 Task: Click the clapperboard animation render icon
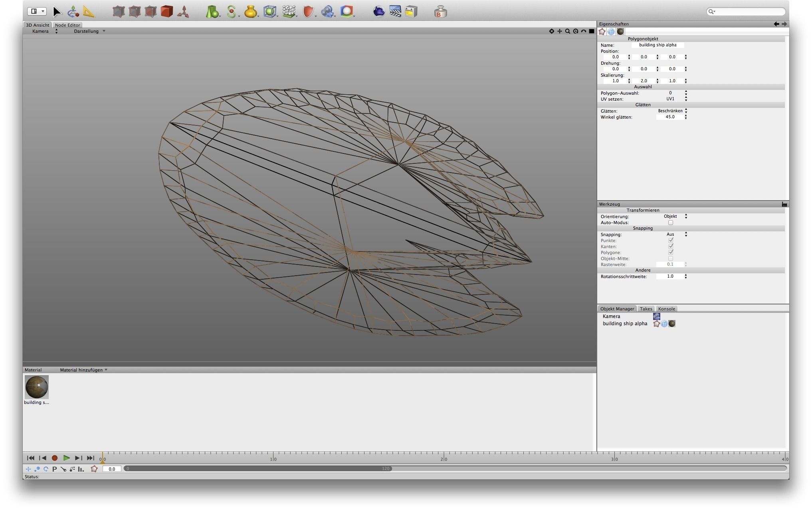(395, 12)
